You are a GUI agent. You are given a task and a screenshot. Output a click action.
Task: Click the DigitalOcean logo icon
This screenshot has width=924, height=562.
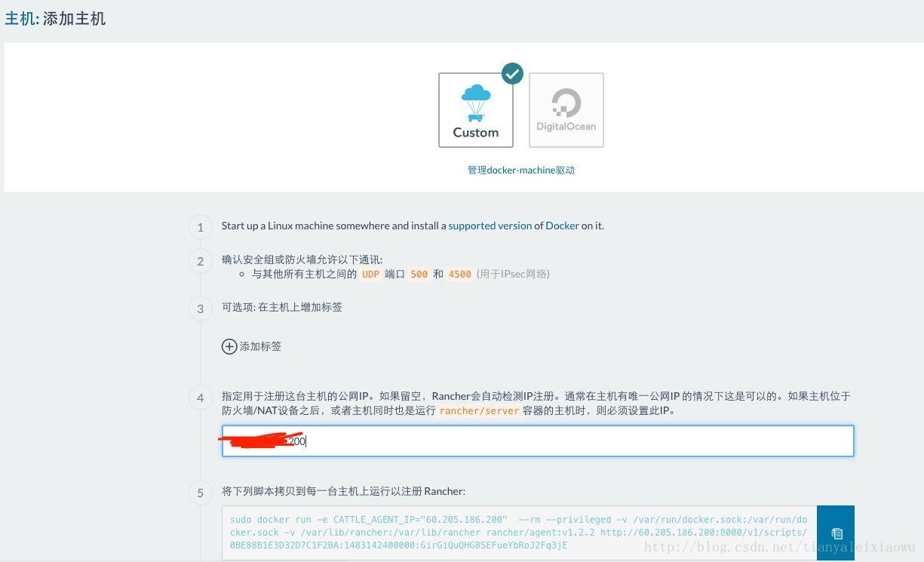point(566,103)
